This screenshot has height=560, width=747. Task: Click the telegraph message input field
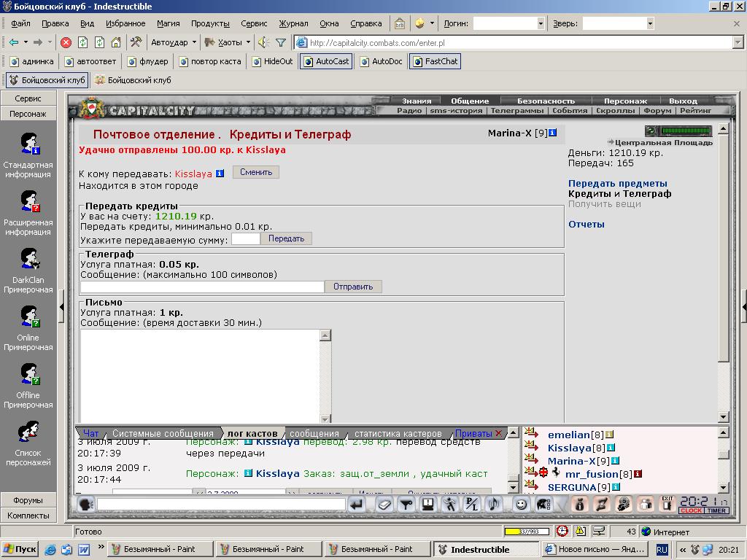point(202,287)
